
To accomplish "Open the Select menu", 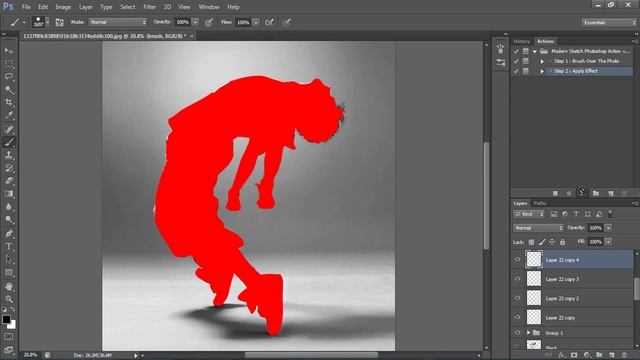I will (127, 7).
